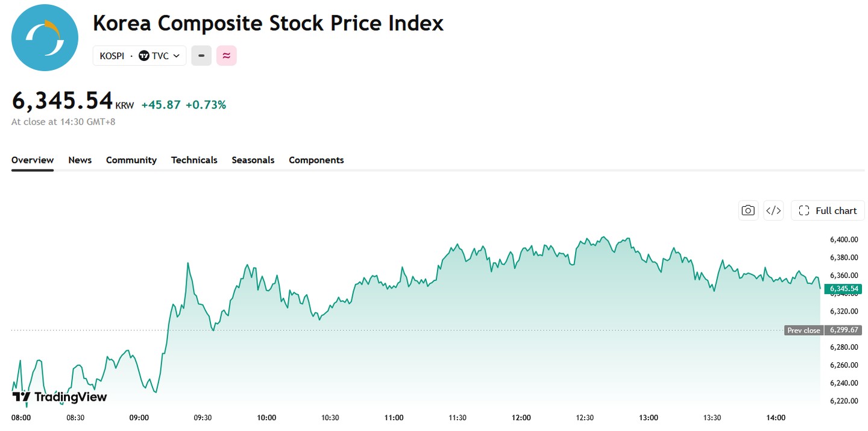Expand the KOSPI TVC symbol dropdown
Viewport: 868px width, 431px height.
[139, 55]
